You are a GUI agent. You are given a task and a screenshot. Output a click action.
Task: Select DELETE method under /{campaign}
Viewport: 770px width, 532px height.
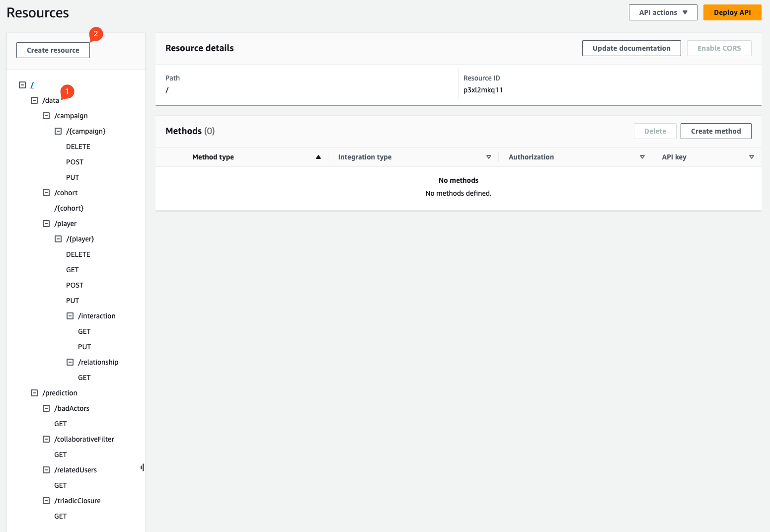pyautogui.click(x=78, y=147)
